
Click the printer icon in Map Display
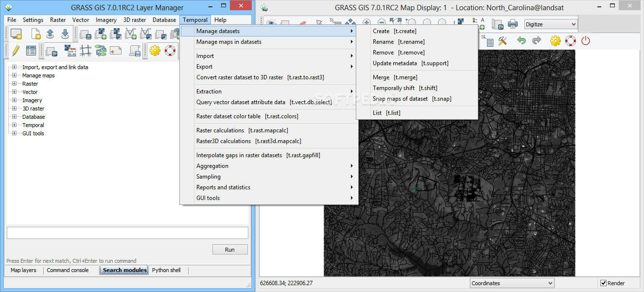coord(513,24)
